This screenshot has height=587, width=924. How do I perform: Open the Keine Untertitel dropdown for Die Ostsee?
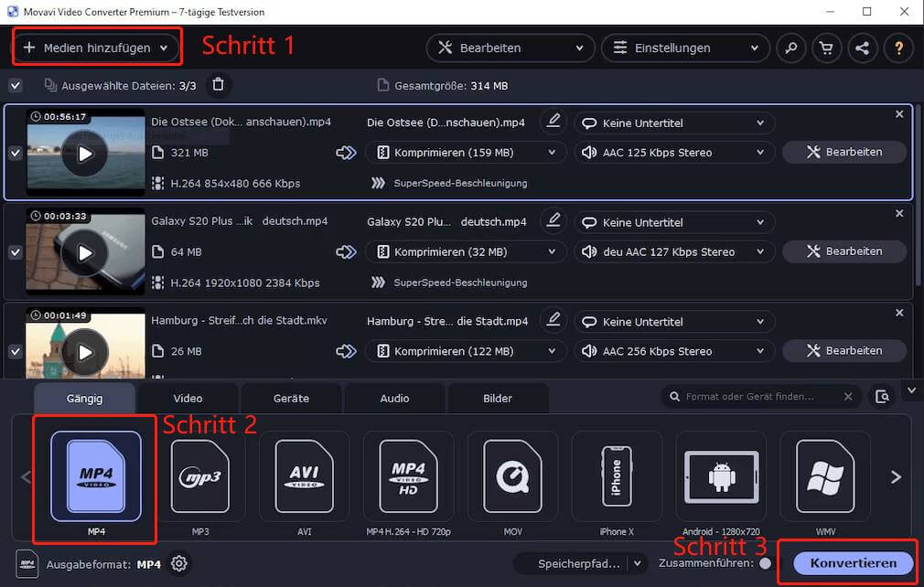tap(674, 123)
